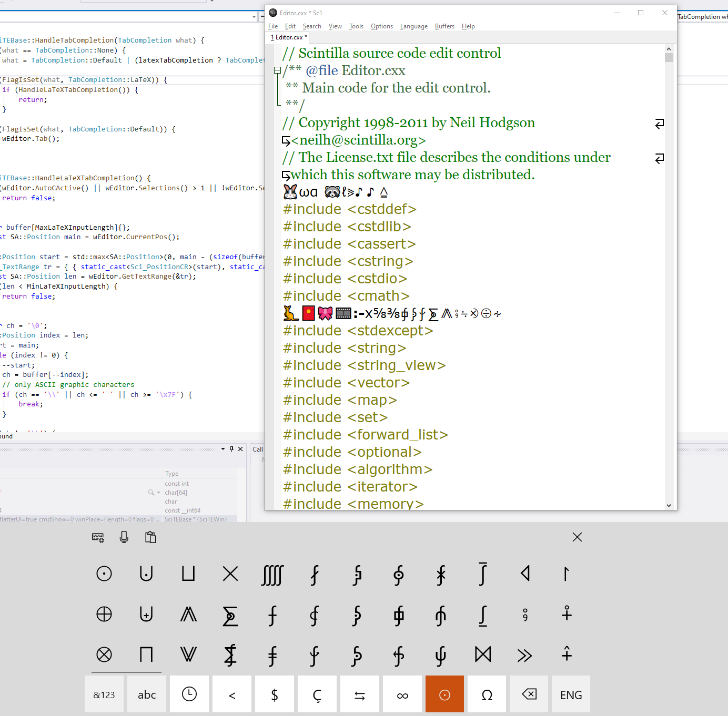The image size is (728, 716).
Task: Expand the visualizer dropdown next to magnifier
Action: (x=158, y=493)
